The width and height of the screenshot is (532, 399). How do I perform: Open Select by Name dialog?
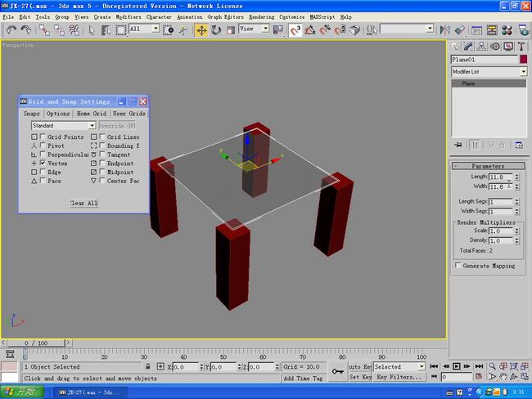[106, 30]
